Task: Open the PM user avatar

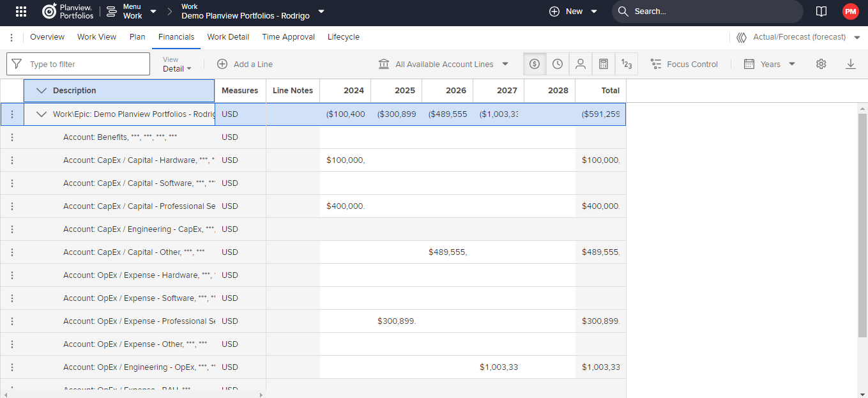Action: pyautogui.click(x=850, y=11)
